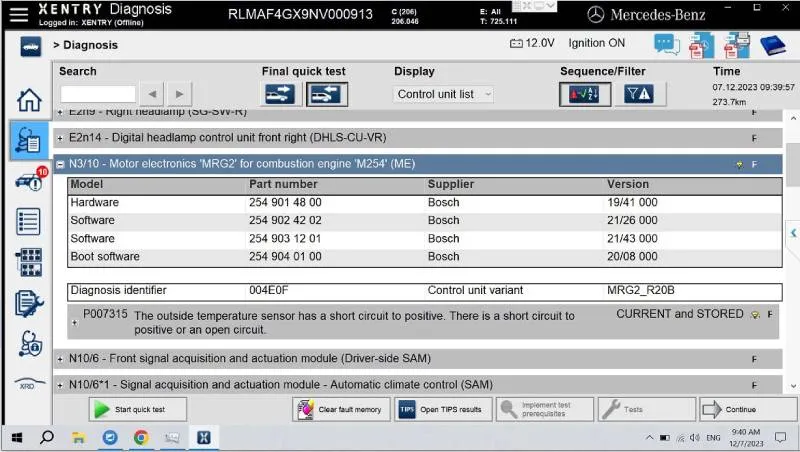Expand N10/6 Driver-side SAM row

click(60, 359)
